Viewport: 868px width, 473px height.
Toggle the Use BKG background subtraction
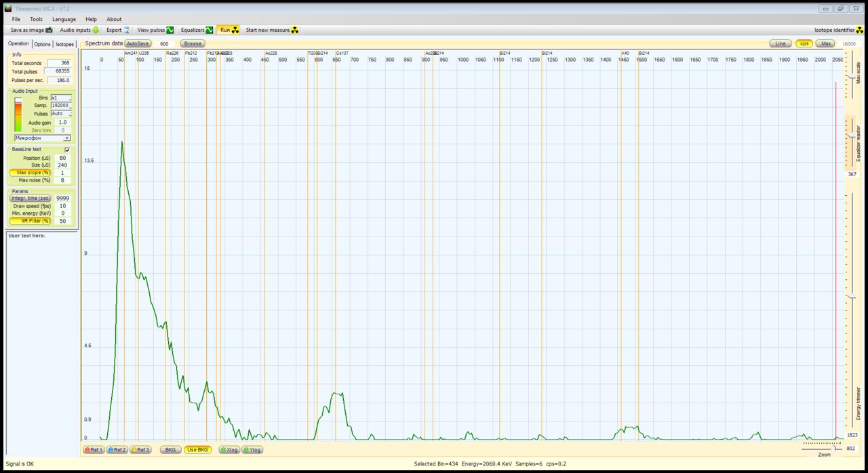coord(198,449)
